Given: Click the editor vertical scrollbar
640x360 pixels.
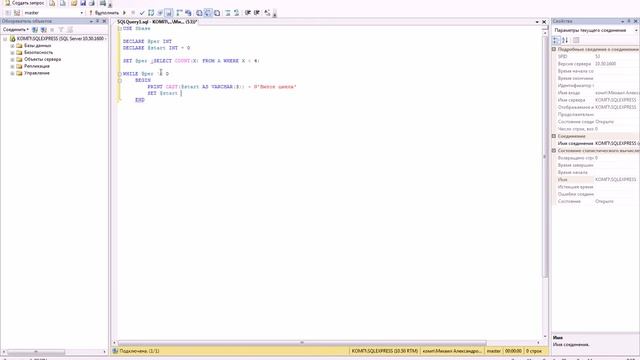Looking at the screenshot, I should (x=545, y=157).
